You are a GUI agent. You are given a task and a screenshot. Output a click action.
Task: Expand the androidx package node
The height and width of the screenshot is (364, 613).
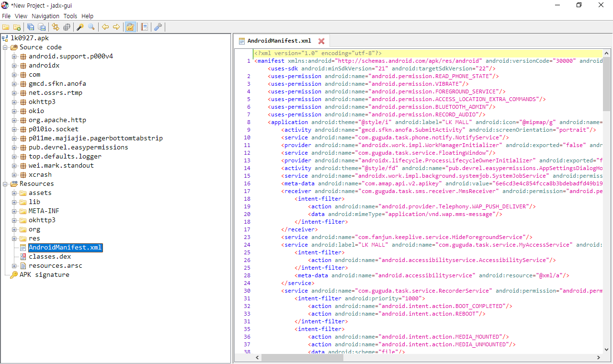pos(14,66)
